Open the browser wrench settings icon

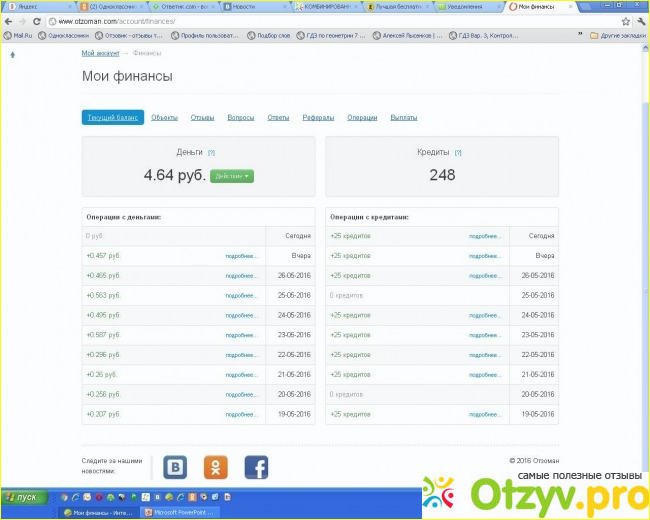coord(639,21)
